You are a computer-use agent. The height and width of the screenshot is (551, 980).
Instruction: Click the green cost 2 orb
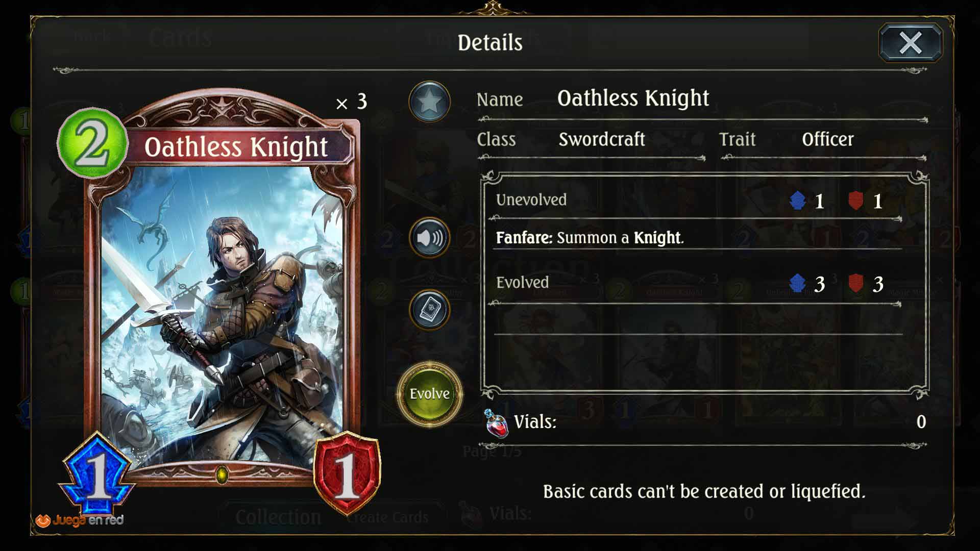point(92,143)
